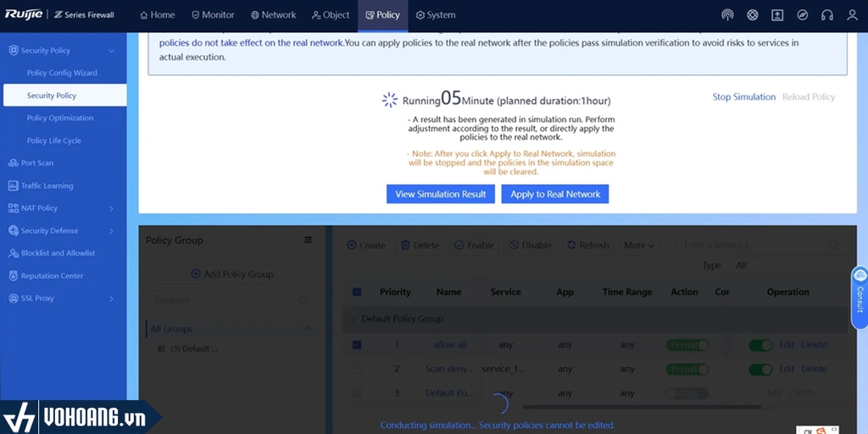Click the upload upgrade icon in header
The height and width of the screenshot is (434, 868).
pyautogui.click(x=777, y=15)
